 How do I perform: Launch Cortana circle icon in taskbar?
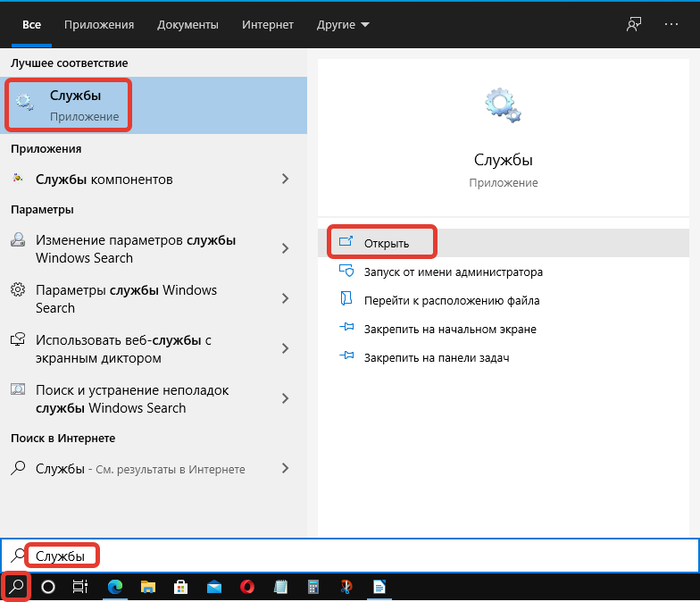click(48, 586)
